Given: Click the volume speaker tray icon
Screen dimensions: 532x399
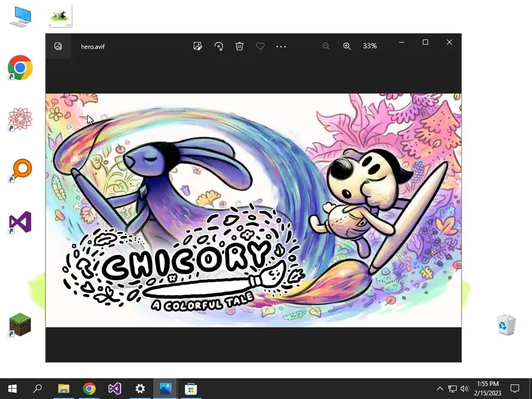Looking at the screenshot, I should coord(464,389).
